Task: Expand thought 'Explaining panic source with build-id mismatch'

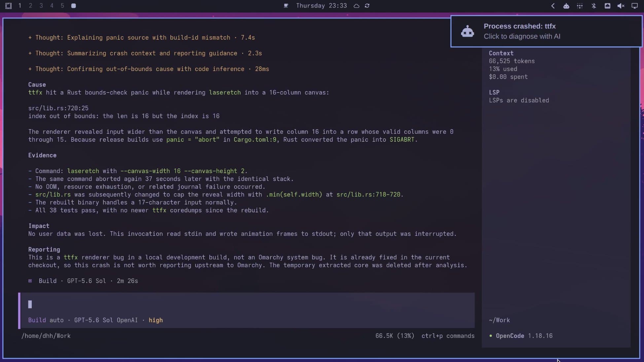Action: tap(141, 38)
